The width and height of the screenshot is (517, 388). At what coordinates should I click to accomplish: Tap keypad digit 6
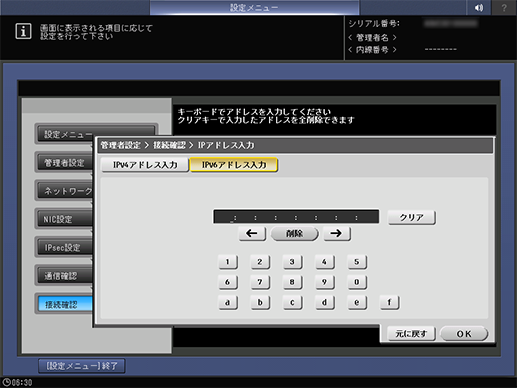point(228,282)
